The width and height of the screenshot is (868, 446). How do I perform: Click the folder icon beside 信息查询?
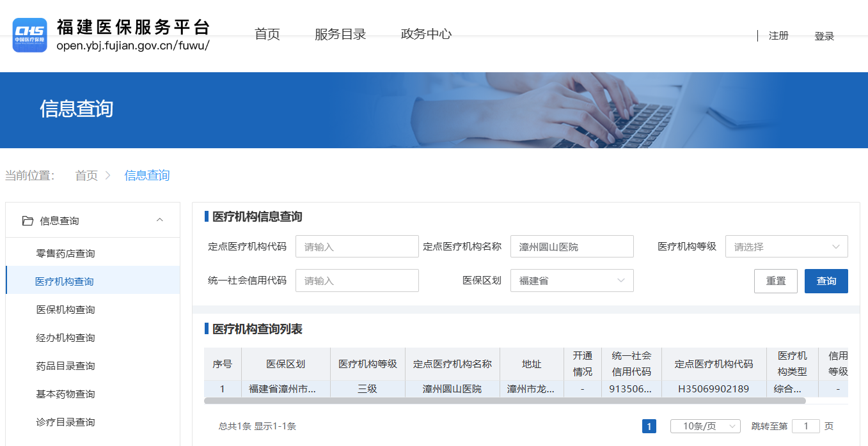(28, 221)
